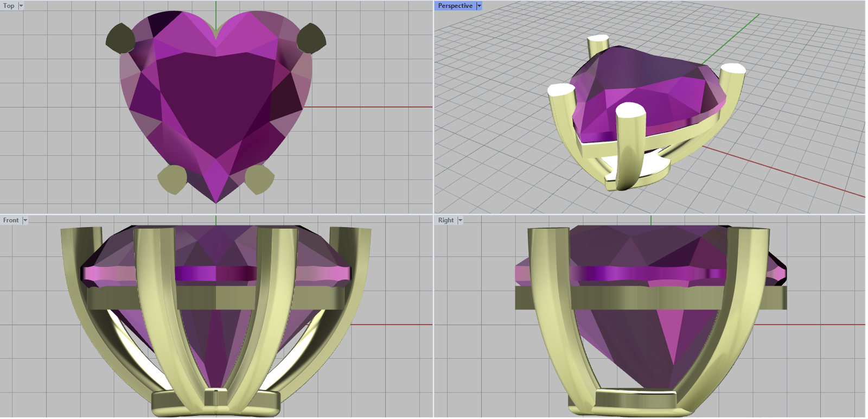Image resolution: width=868 pixels, height=419 pixels.
Task: Pick the base plate in Right view
Action: pyautogui.click(x=635, y=399)
